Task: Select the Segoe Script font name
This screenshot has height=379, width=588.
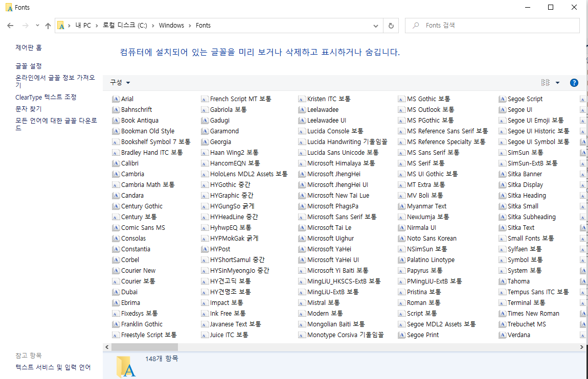Action: 525,99
